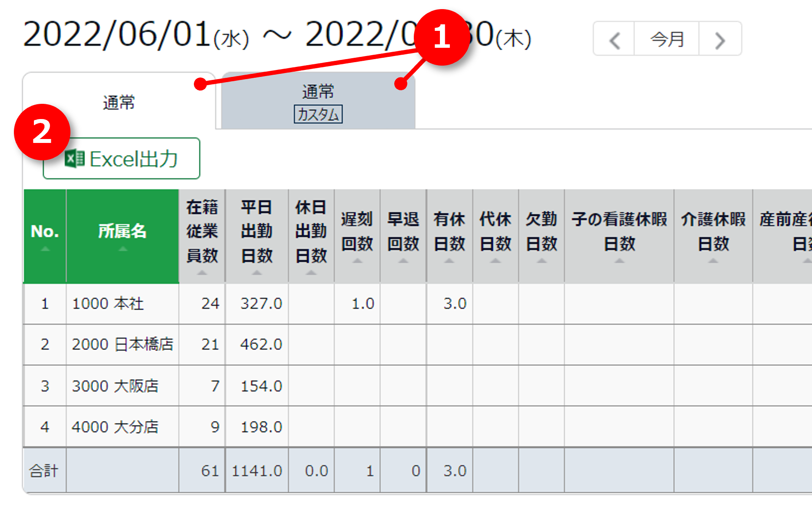This screenshot has height=507, width=812.
Task: Sort by the 所属名 column header
Action: click(x=122, y=236)
